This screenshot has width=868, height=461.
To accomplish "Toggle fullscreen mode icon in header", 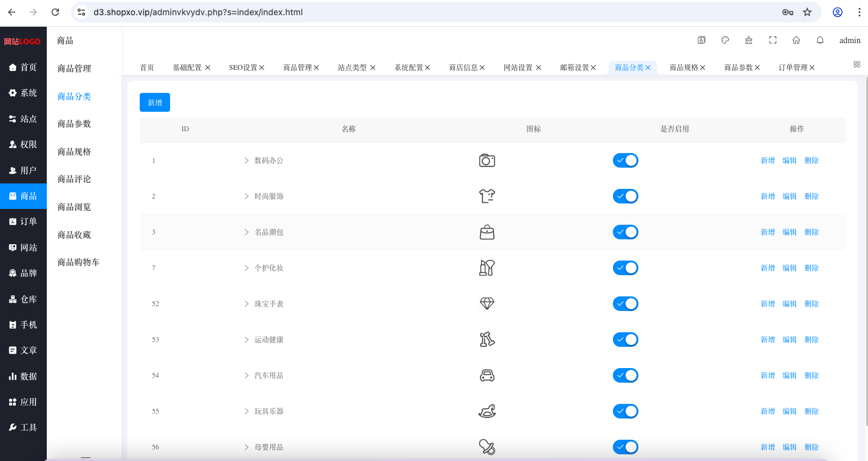I will [x=773, y=40].
